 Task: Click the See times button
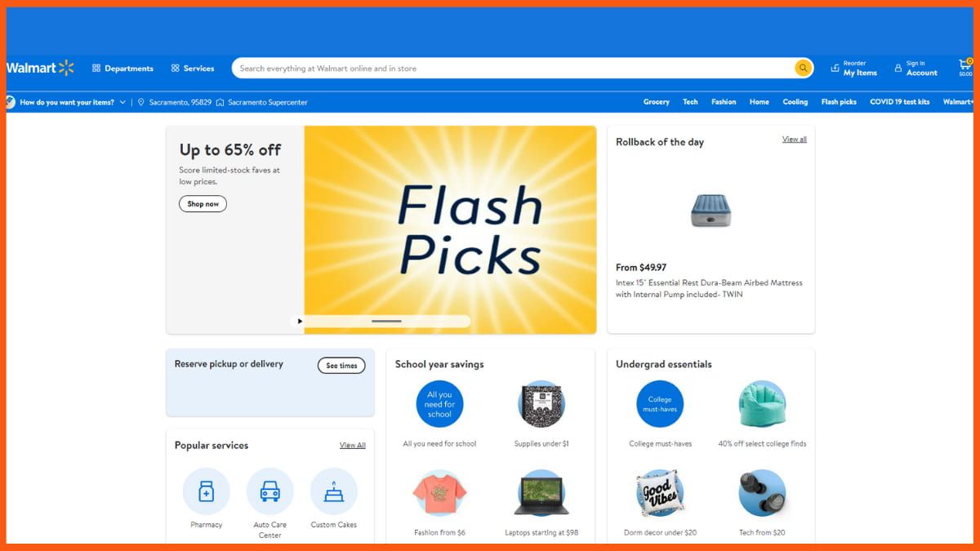(341, 366)
